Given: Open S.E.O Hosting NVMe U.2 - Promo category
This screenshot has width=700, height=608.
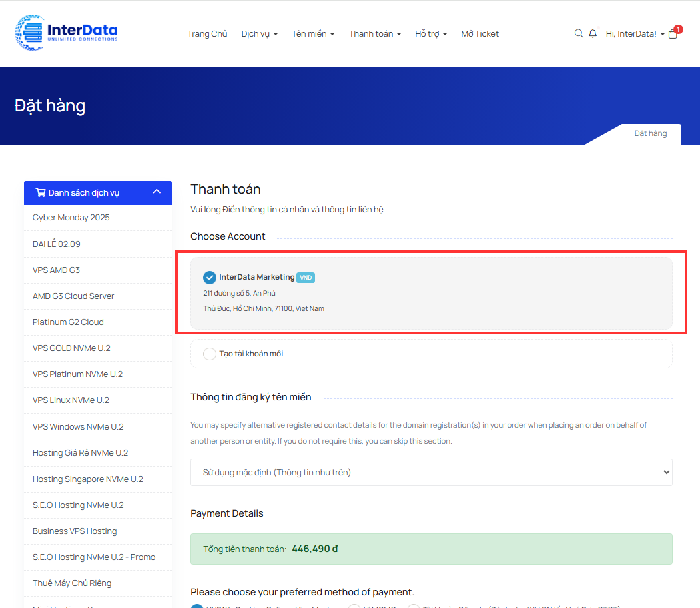Looking at the screenshot, I should point(98,557).
